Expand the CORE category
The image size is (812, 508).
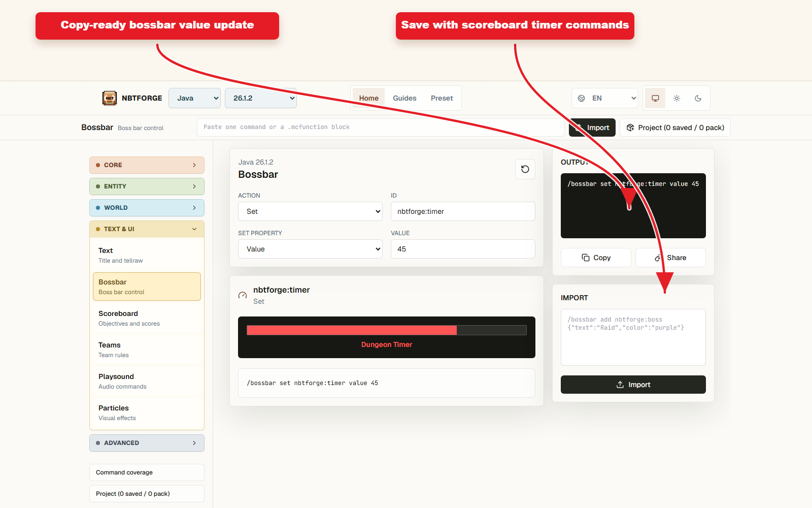coord(147,165)
